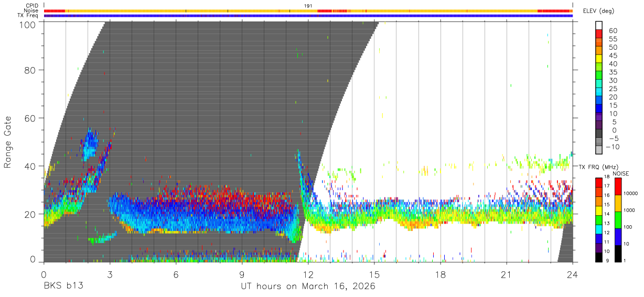Click the 12 tick on the UT hours axis

308,274
